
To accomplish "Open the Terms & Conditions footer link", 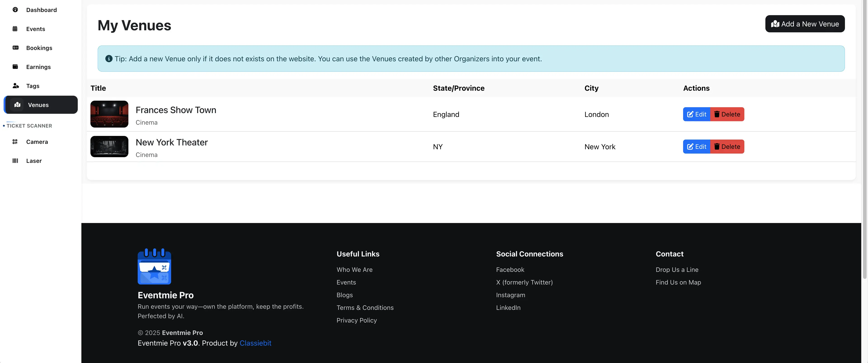I will tap(365, 308).
